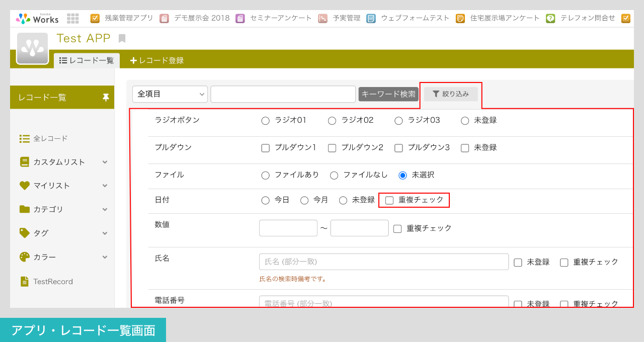Select 未登録 for ラジオボタン row
The height and width of the screenshot is (342, 644).
pyautogui.click(x=465, y=121)
